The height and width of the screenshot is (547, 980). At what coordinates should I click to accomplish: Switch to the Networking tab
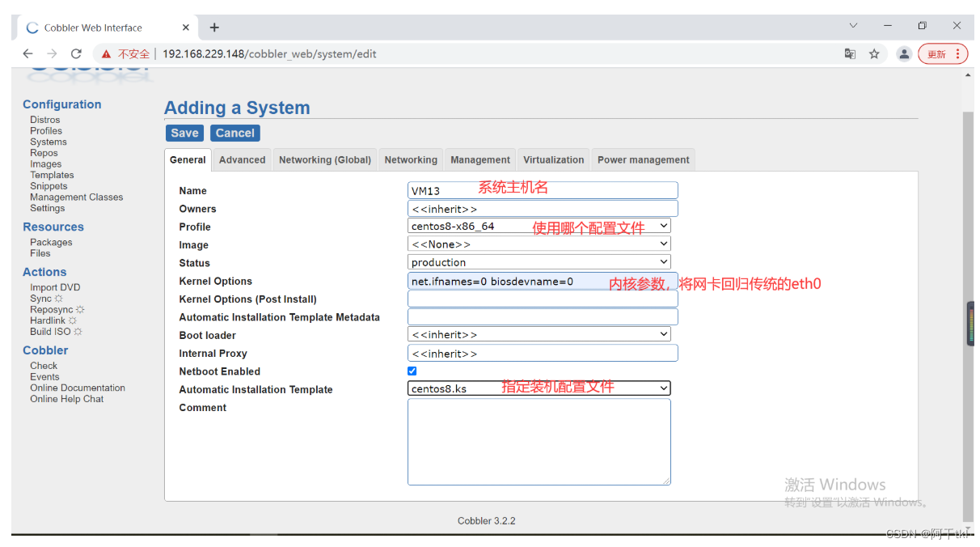click(411, 160)
